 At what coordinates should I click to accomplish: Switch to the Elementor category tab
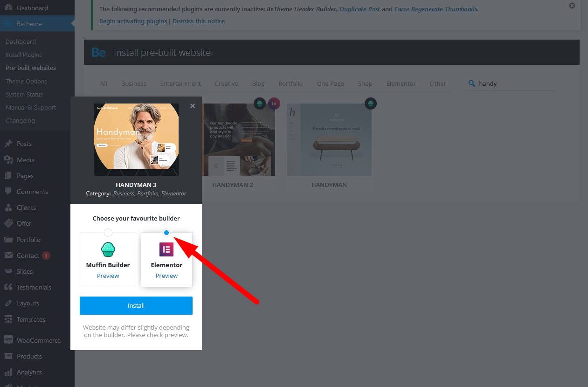(x=401, y=83)
